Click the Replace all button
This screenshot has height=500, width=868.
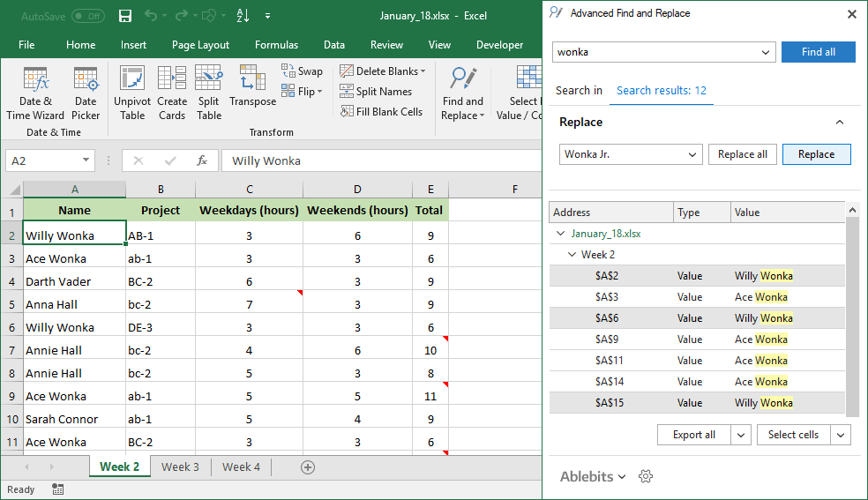743,154
